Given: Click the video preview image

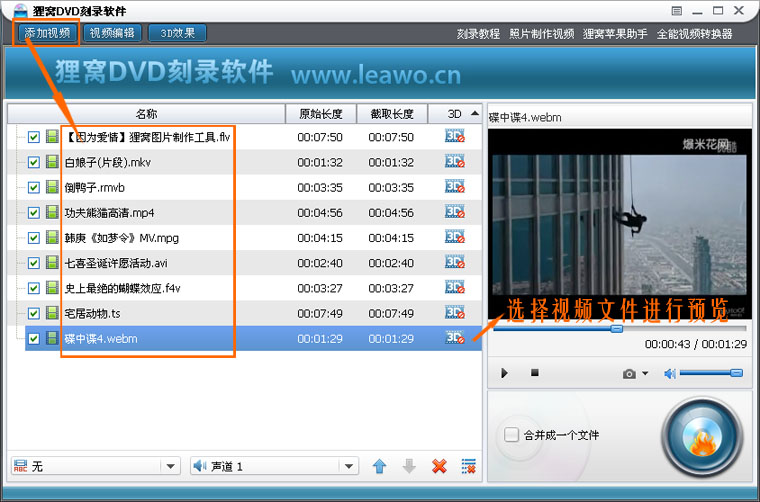Looking at the screenshot, I should pos(619,224).
